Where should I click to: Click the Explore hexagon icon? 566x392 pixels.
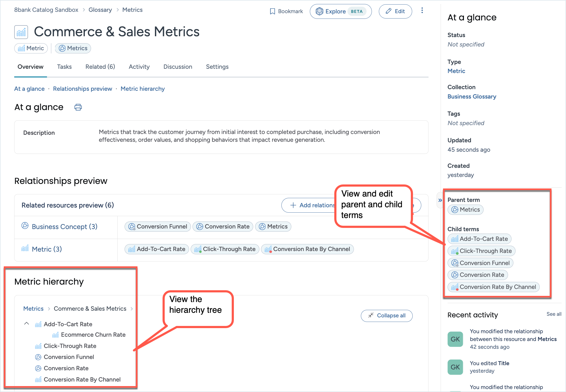pyautogui.click(x=319, y=11)
